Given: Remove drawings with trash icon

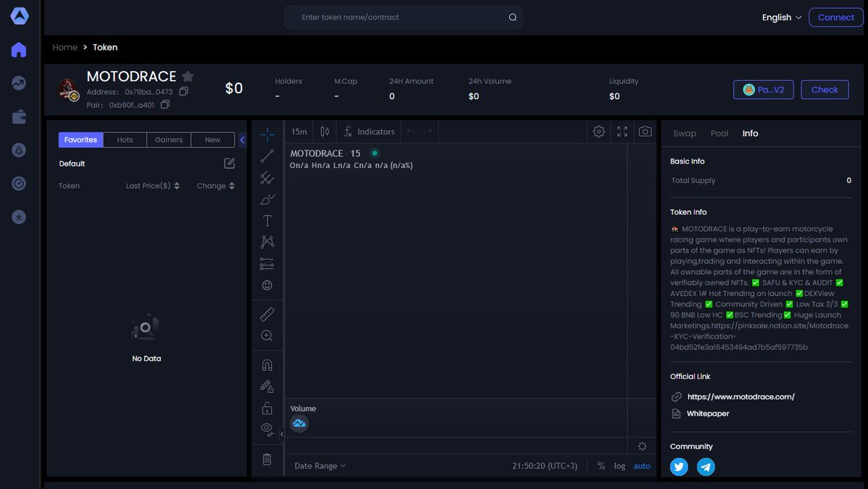Looking at the screenshot, I should [x=267, y=459].
